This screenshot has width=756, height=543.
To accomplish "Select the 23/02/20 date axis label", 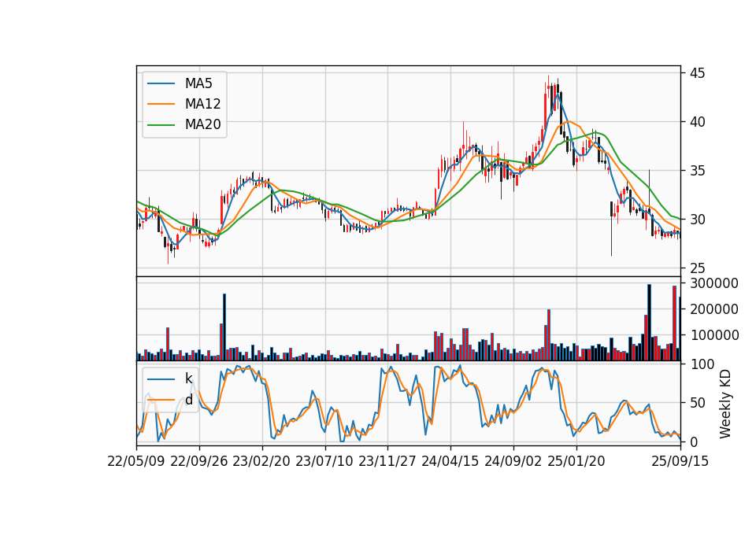I will (261, 461).
